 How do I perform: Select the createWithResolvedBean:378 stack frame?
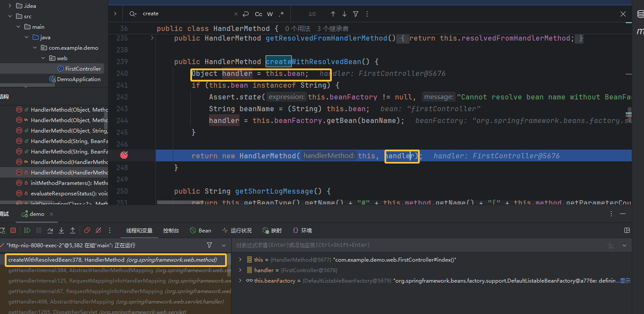click(112, 260)
